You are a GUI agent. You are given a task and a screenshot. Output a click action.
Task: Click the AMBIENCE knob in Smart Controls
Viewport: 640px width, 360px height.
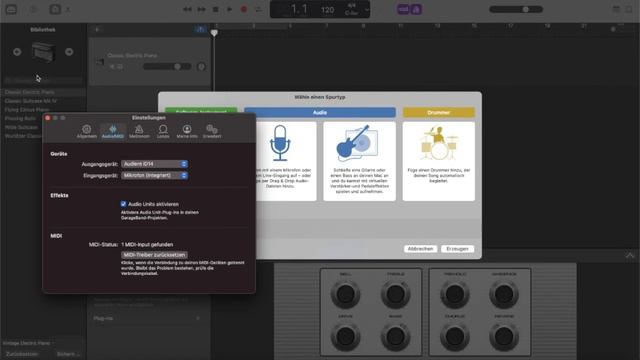coord(504,294)
